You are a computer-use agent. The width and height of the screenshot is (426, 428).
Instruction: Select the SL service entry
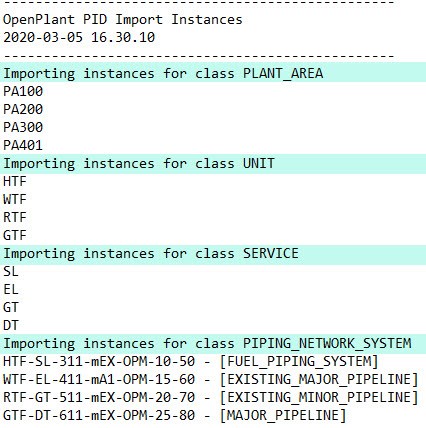pyautogui.click(x=11, y=271)
